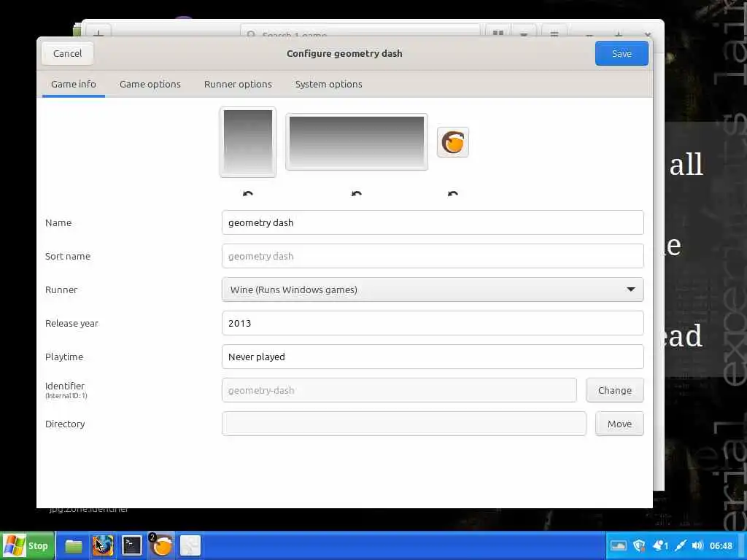Viewport: 747px width, 560px height.
Task: Open the System options tab
Action: coord(329,85)
